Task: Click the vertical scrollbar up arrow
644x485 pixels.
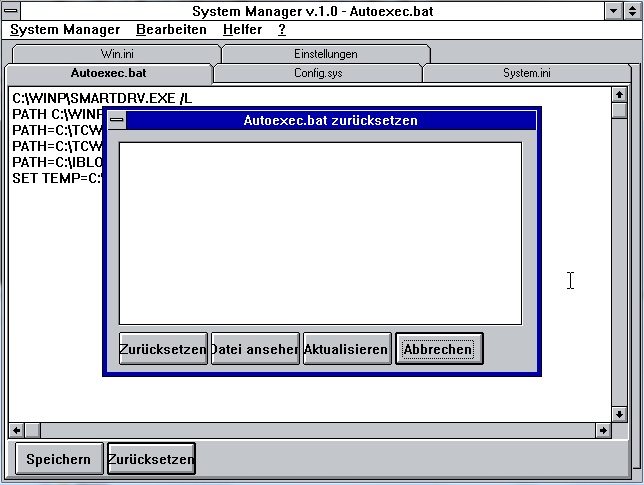Action: pos(619,95)
